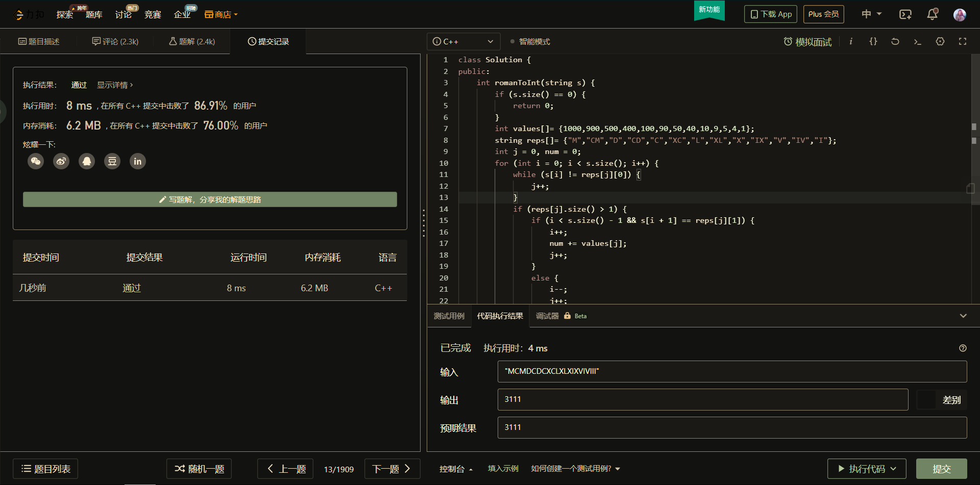Toggle the 智能模式 smart mode

point(530,42)
